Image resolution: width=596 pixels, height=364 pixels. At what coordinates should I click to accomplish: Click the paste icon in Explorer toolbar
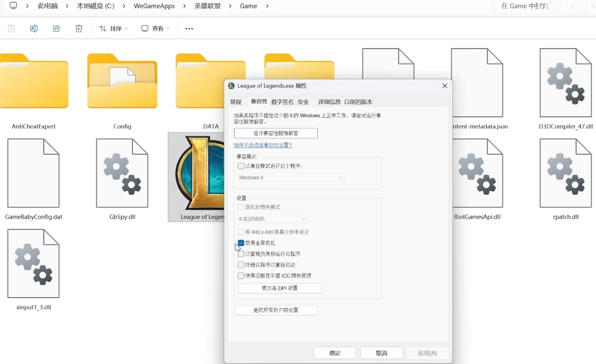point(11,29)
